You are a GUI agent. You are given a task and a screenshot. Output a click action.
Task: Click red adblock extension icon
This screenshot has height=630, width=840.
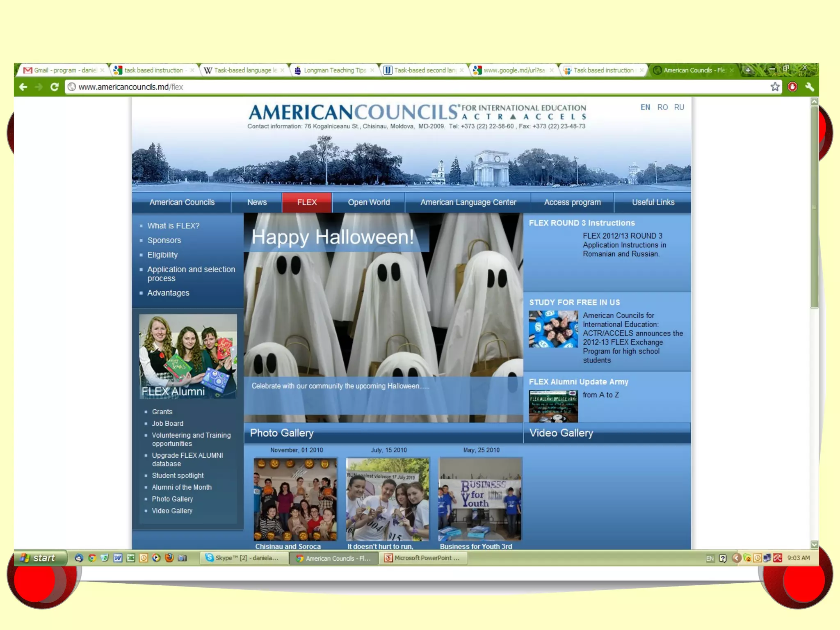(792, 87)
